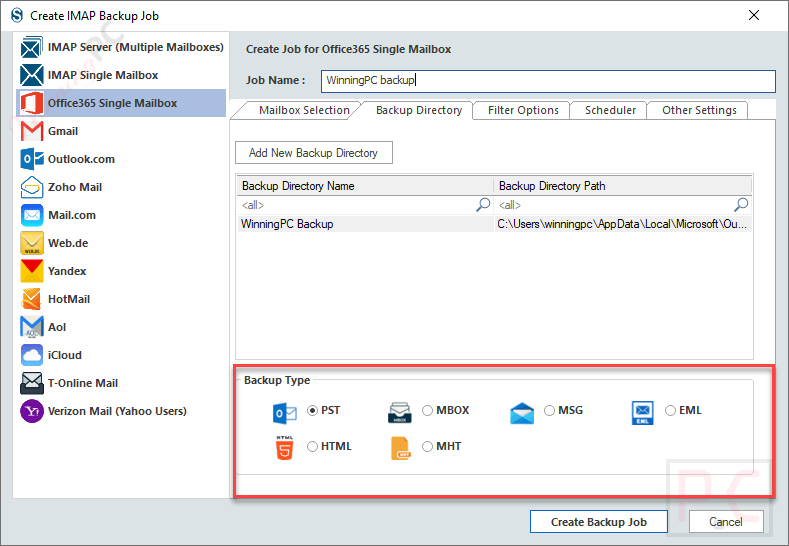Select the MSG backup type radio
This screenshot has height=546, width=789.
click(549, 411)
